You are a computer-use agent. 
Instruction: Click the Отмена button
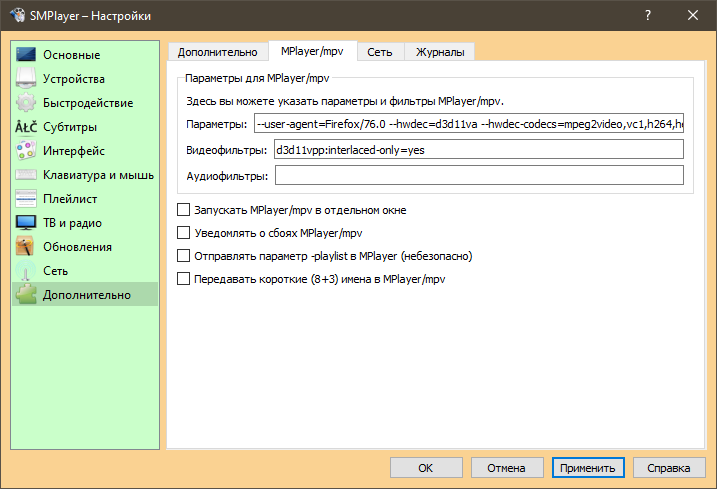(506, 467)
